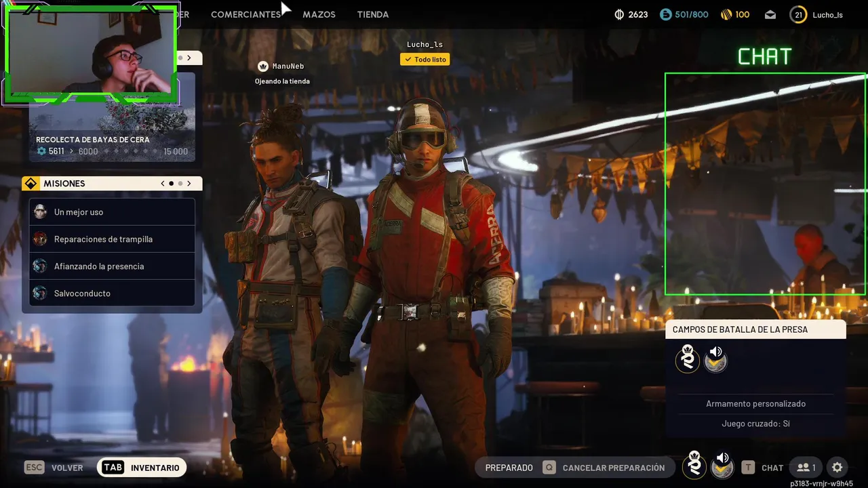Select the bottom bar crowned player emblem

(694, 466)
